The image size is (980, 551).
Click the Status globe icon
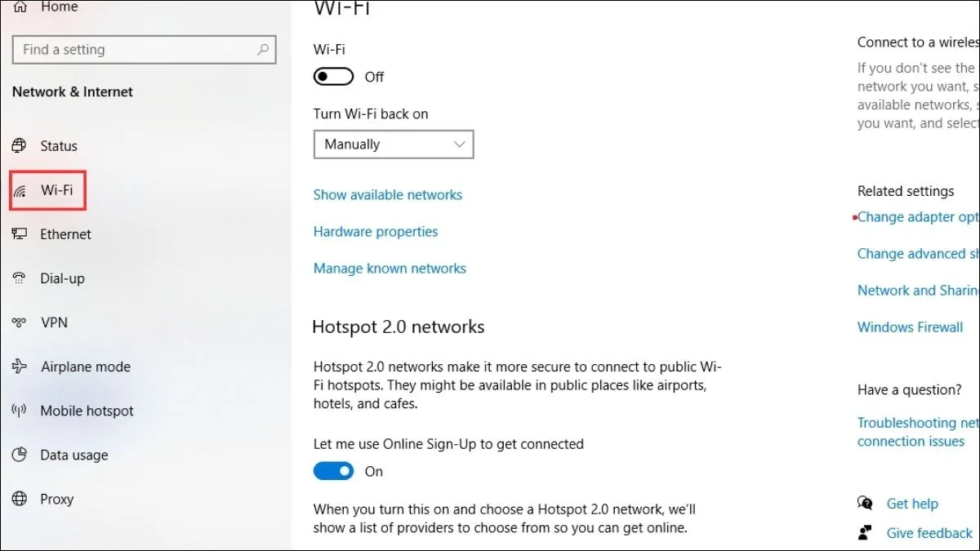pyautogui.click(x=20, y=145)
